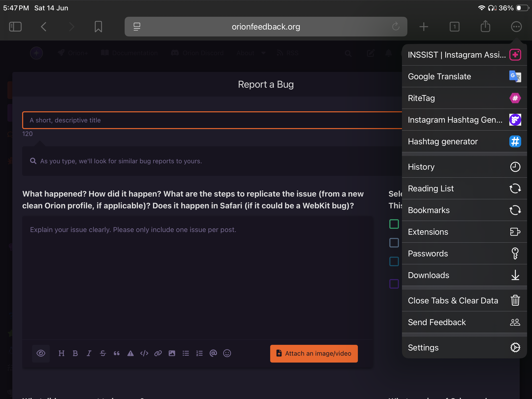Tap the bookmark icon in the browser toolbar
The image size is (532, 399).
click(x=98, y=27)
